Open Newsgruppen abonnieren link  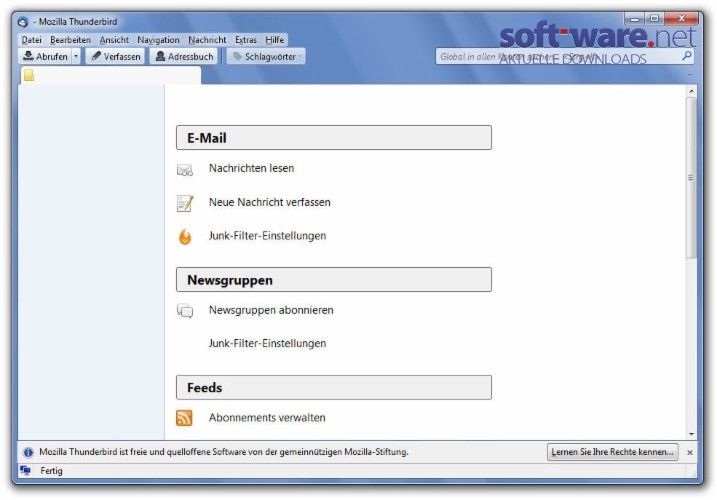tap(271, 310)
